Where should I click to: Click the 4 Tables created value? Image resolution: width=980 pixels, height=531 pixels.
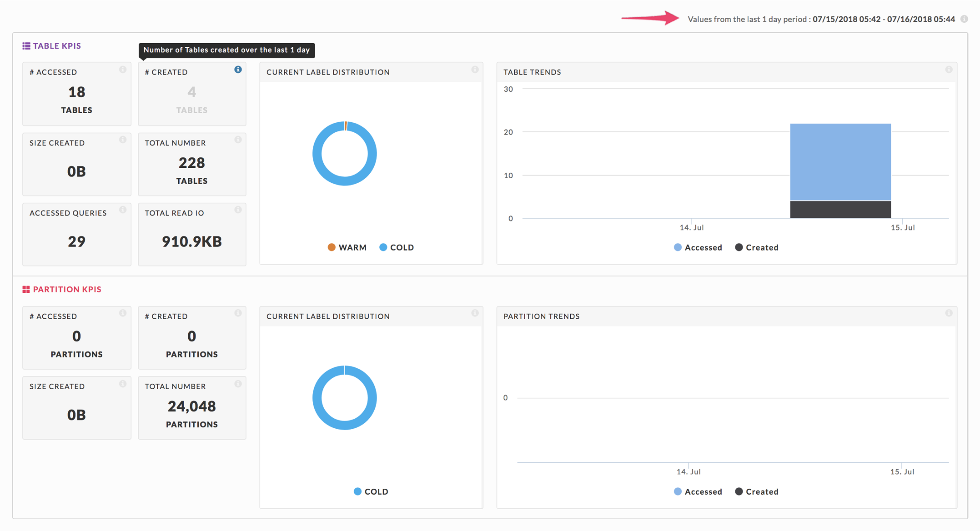click(192, 92)
